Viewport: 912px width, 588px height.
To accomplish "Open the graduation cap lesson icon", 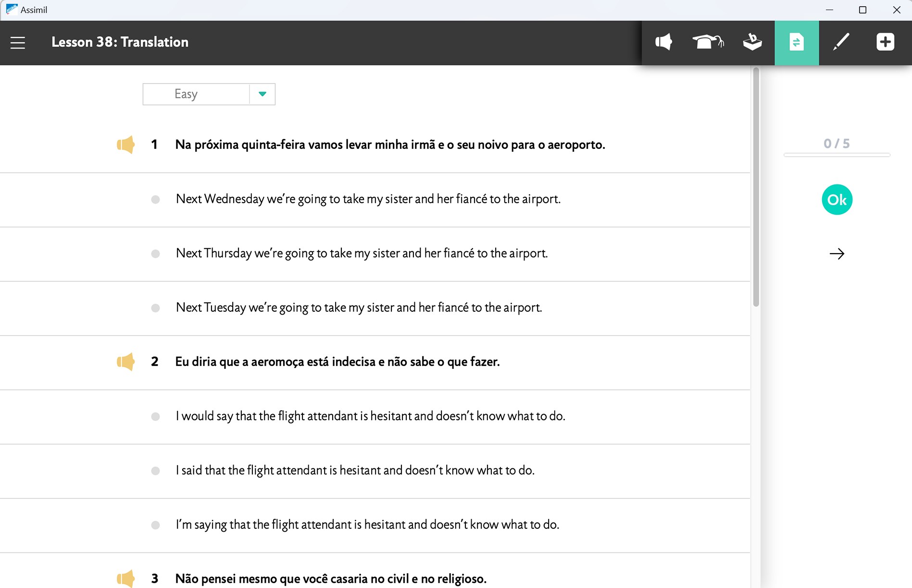I will click(x=708, y=42).
